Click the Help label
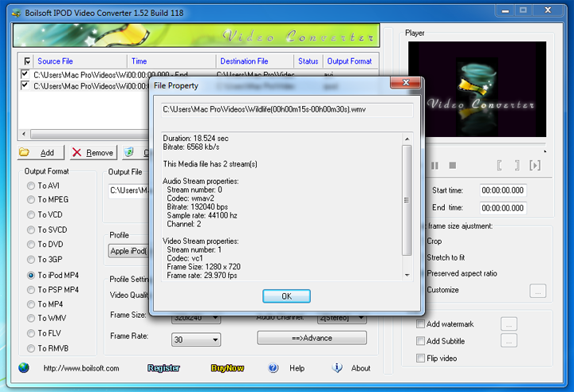This screenshot has height=392, width=574. [x=297, y=368]
